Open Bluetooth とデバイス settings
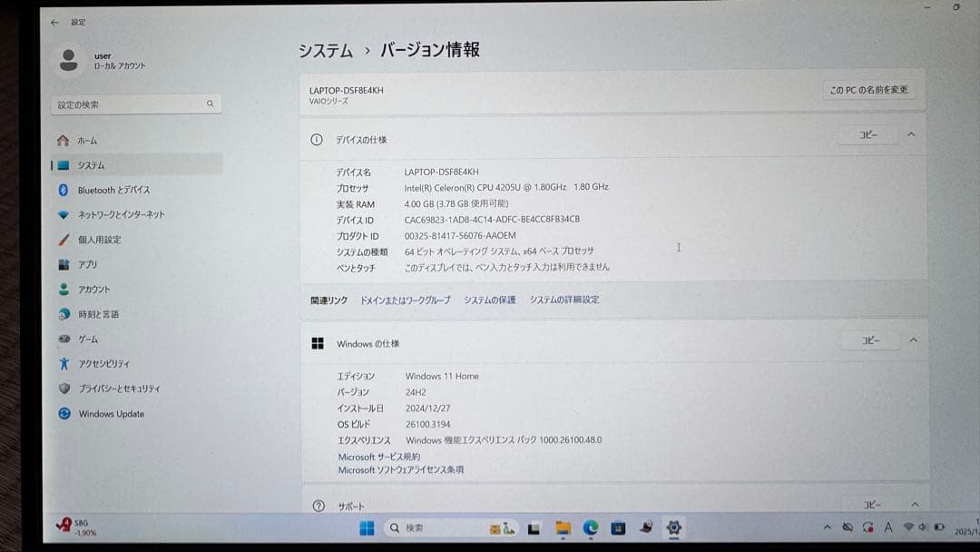The image size is (980, 552). pos(136,190)
